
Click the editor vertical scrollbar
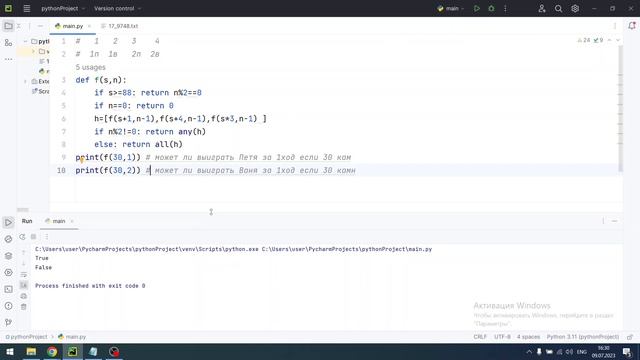tap(620, 108)
